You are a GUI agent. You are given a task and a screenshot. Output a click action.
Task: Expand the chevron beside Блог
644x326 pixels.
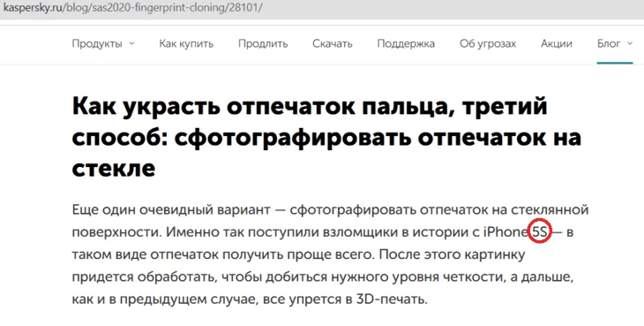click(630, 43)
